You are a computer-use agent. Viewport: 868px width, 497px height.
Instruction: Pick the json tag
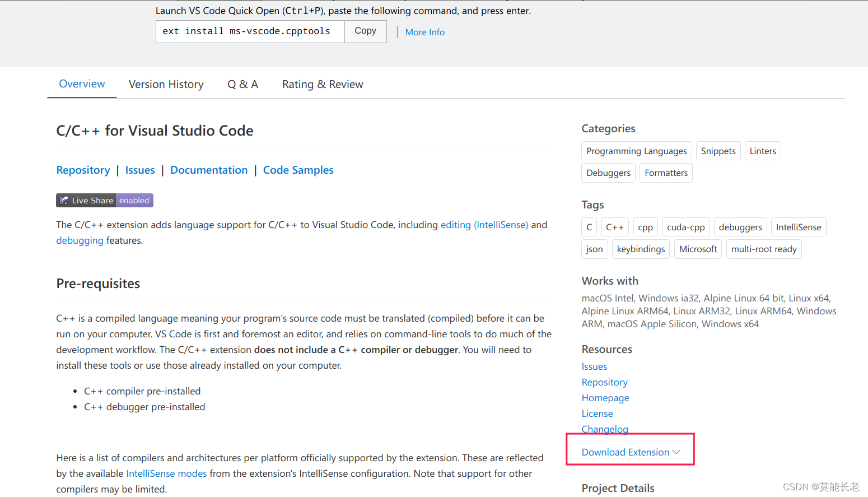[595, 249]
